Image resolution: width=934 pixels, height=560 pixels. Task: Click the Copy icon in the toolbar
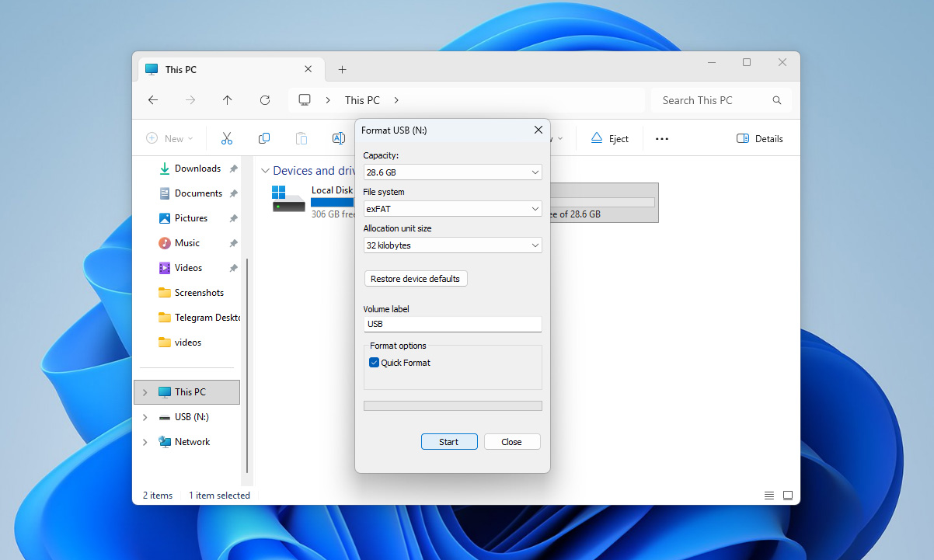(x=263, y=137)
